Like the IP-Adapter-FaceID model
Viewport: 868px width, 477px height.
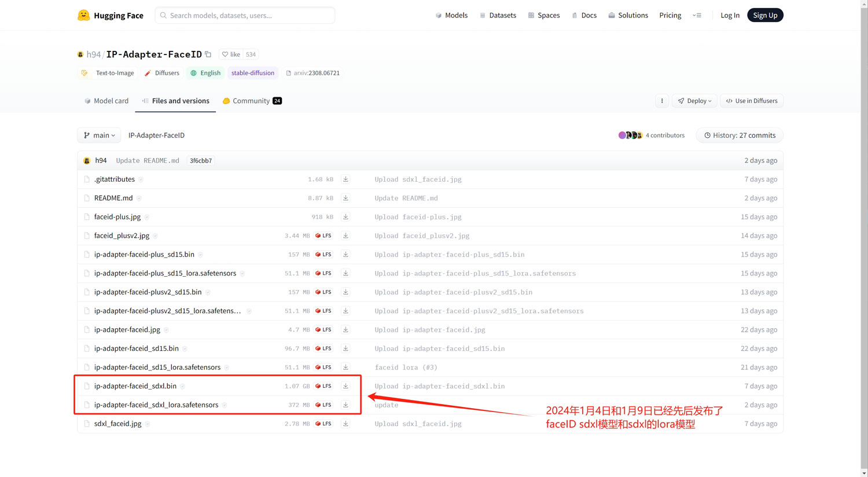(231, 54)
